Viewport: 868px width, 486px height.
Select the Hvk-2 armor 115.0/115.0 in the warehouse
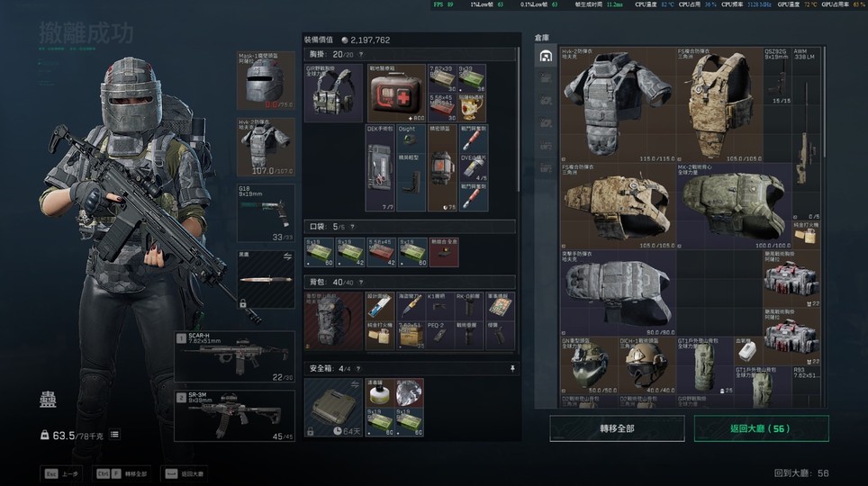618,104
